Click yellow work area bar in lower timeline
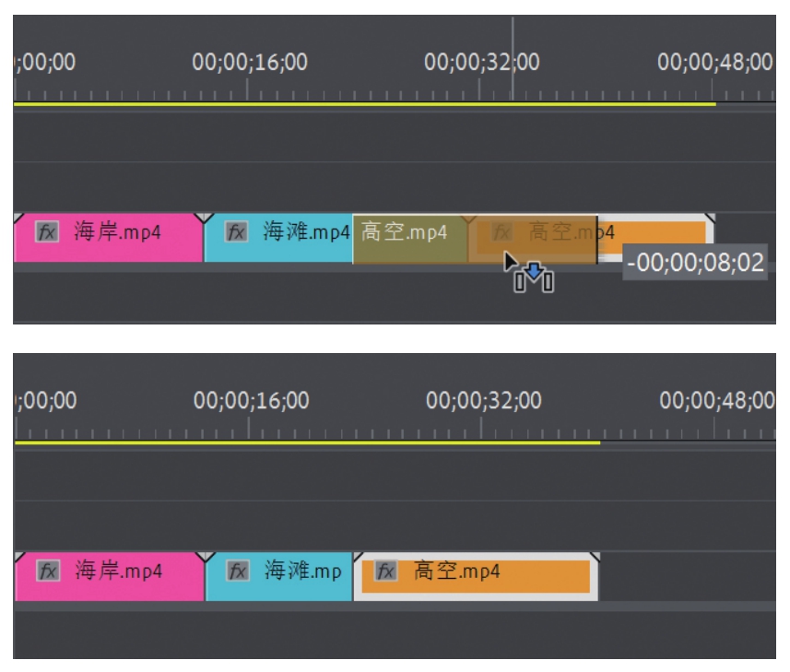Image resolution: width=790 pixels, height=672 pixels. coord(304,443)
